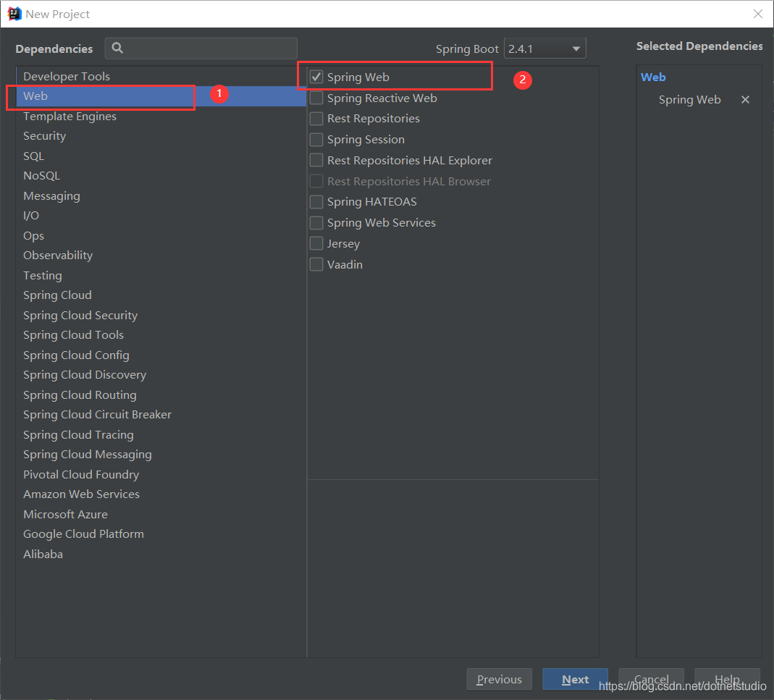Screen dimensions: 774x700
Task: Choose the Ops category
Action: click(161, 235)
